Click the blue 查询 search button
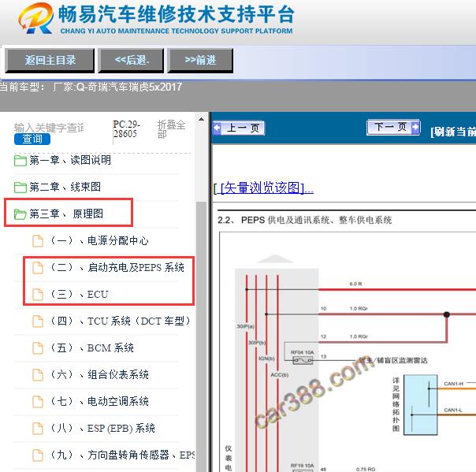476x472 pixels. 32,139
